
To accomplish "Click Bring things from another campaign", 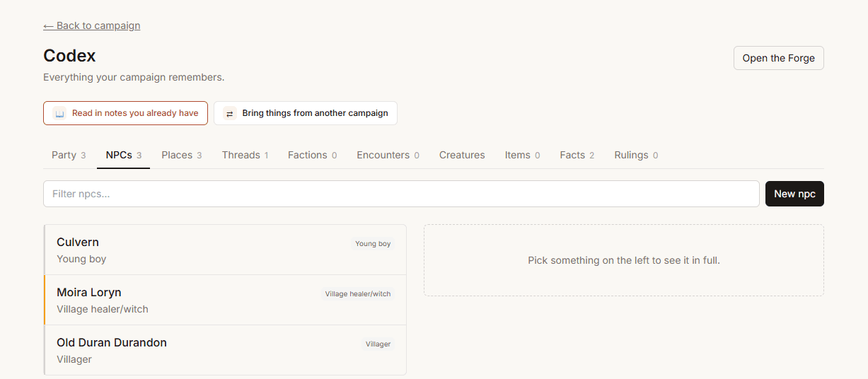I will point(306,113).
